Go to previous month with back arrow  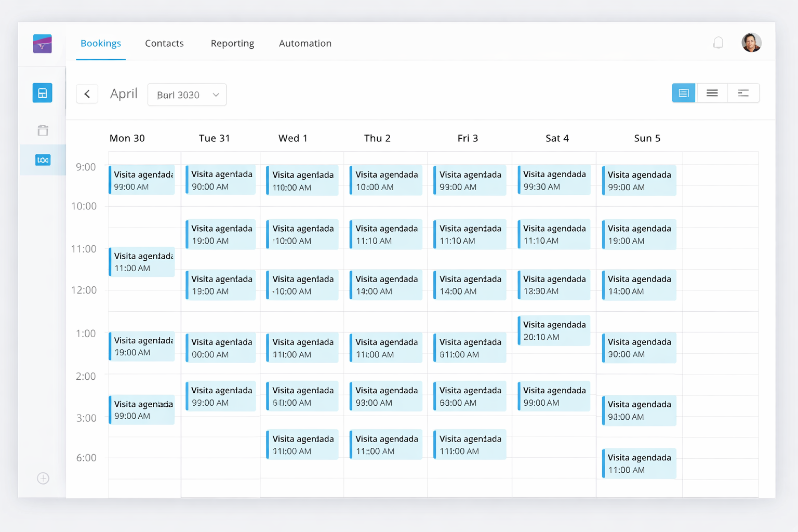tap(87, 94)
